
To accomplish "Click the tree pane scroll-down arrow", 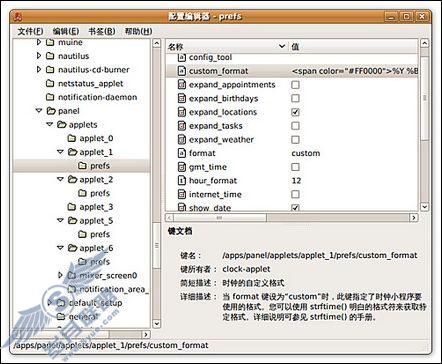I will point(157,323).
